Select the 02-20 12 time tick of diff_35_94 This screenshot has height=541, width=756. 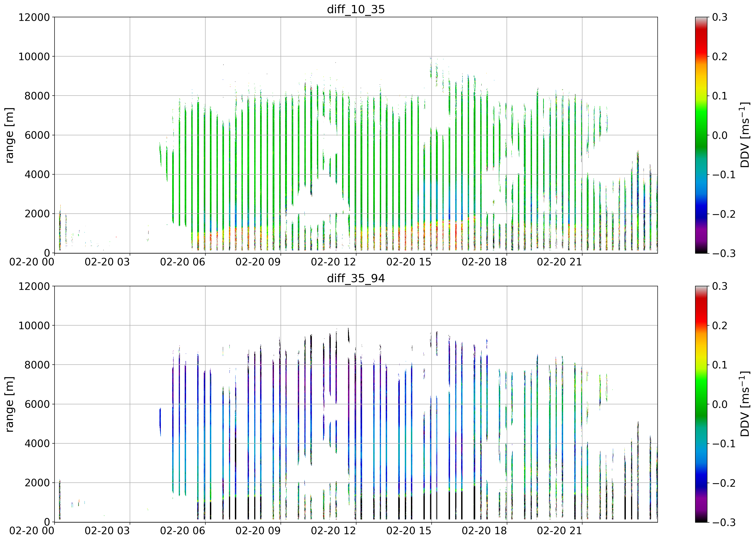click(333, 531)
